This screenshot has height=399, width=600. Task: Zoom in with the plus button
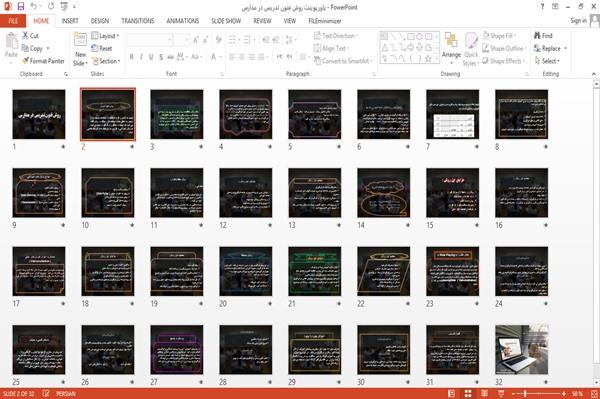coord(564,394)
